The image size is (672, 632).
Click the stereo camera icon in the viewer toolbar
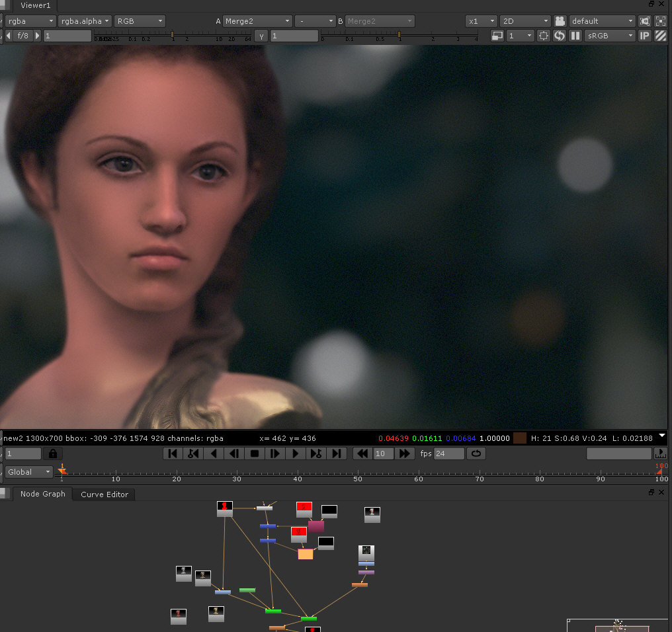[x=560, y=20]
